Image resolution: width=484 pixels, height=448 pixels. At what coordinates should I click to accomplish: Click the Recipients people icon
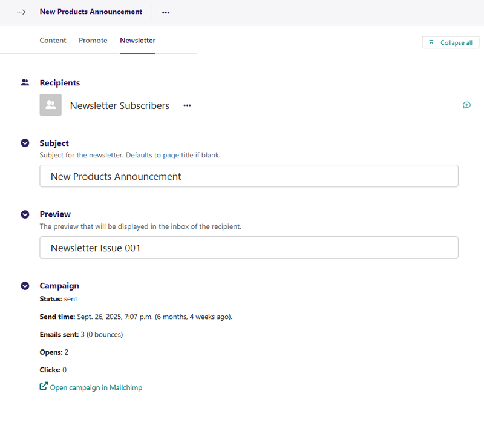tap(25, 82)
